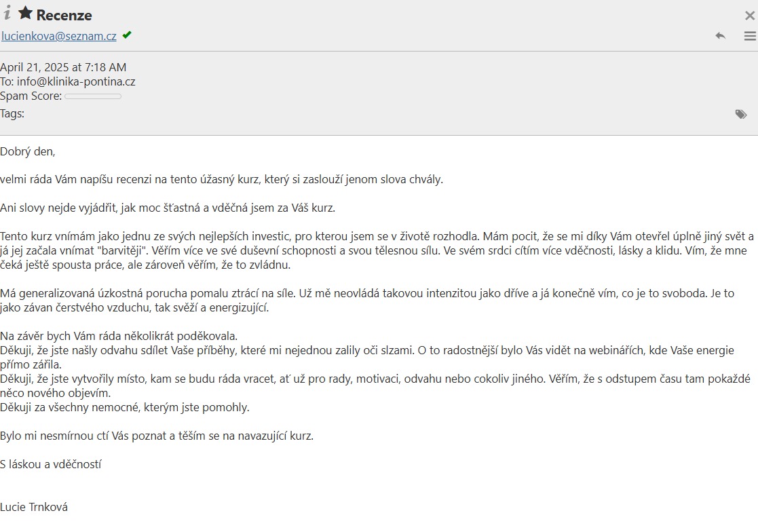Click the green verified checkmark next to sender
Screen dimensions: 758x532
click(x=127, y=35)
